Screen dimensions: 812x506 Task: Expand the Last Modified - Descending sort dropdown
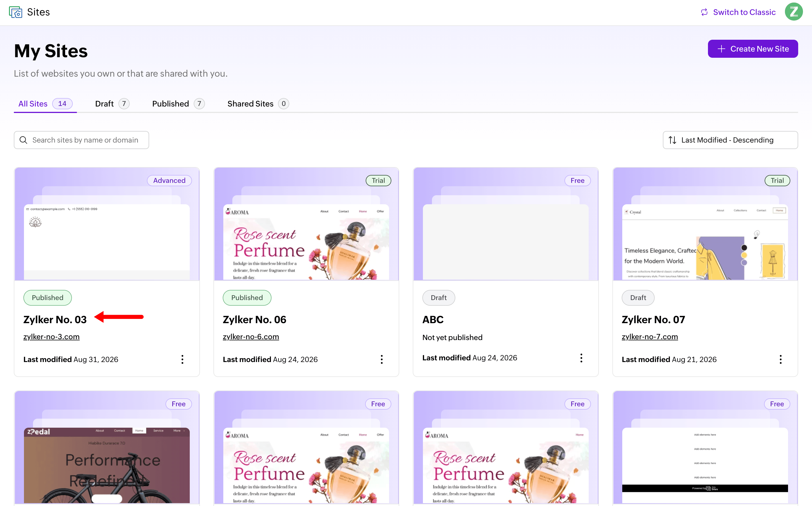pyautogui.click(x=730, y=140)
